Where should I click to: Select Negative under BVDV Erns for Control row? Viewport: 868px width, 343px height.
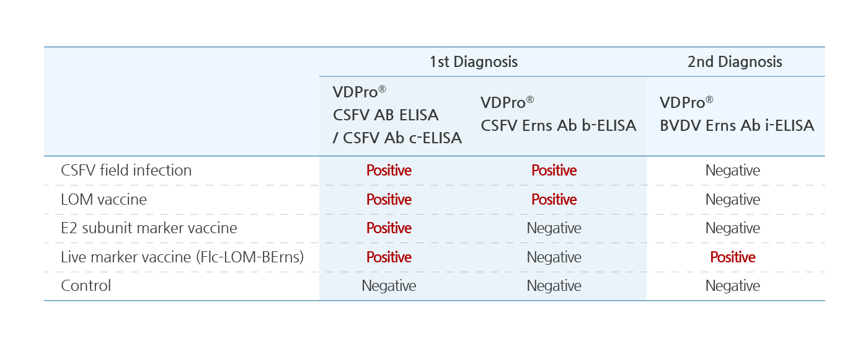(733, 286)
